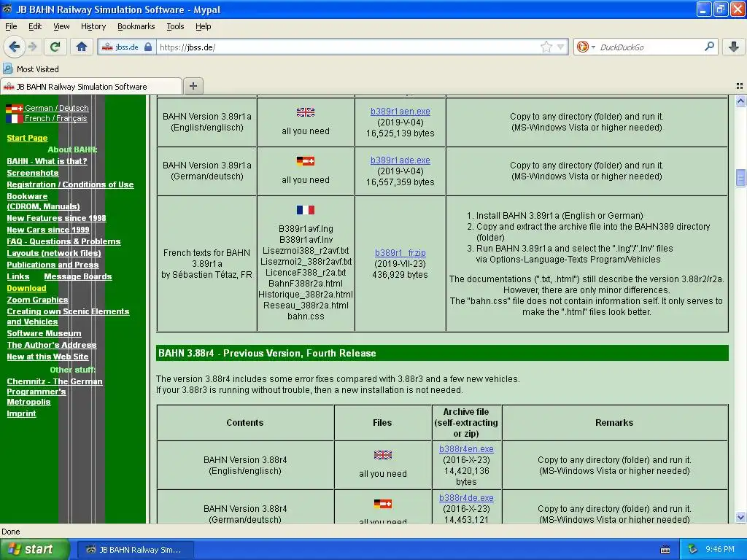
Task: Click into the DuckDuckGo search field
Action: pyautogui.click(x=650, y=47)
